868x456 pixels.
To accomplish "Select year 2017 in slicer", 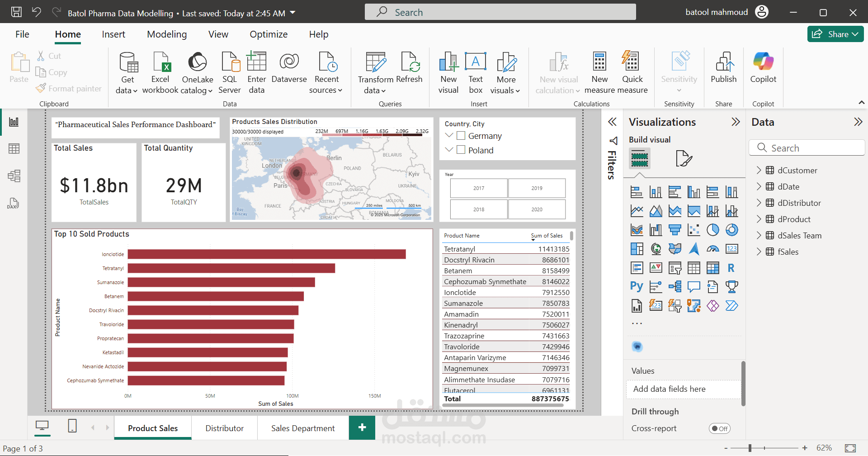I will pos(479,188).
